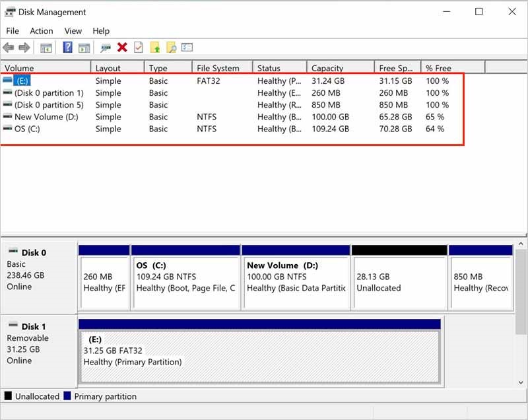Open the folder search toolbar icon

point(171,47)
